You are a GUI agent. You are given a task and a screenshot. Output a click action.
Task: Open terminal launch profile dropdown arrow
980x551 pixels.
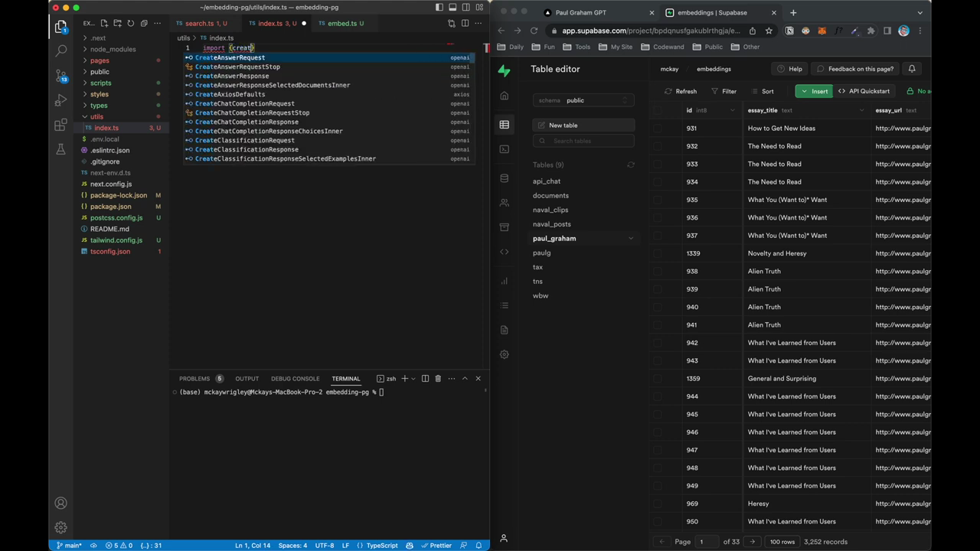click(413, 378)
